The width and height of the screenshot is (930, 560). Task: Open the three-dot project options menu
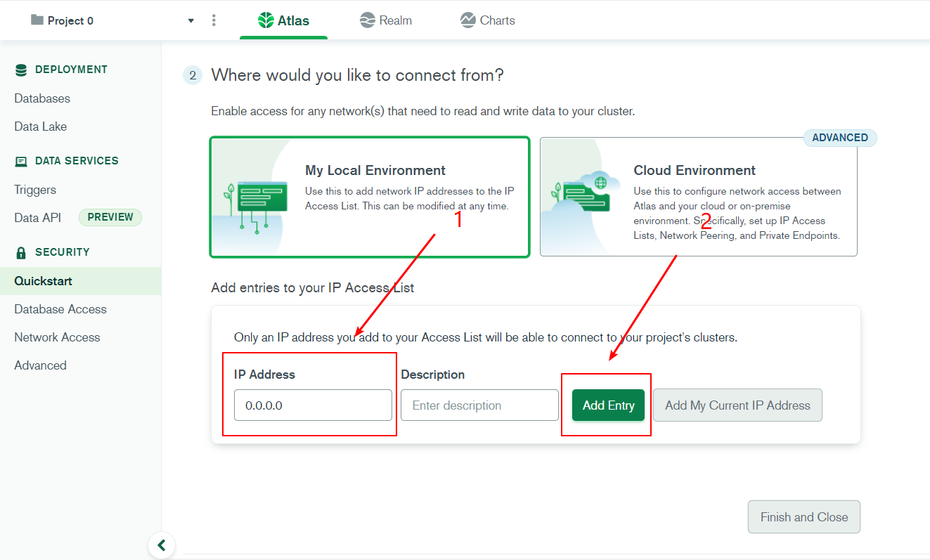(x=214, y=20)
